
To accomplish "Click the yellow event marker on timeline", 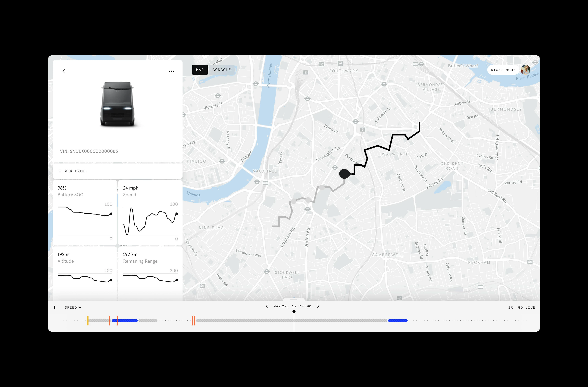I will (88, 321).
